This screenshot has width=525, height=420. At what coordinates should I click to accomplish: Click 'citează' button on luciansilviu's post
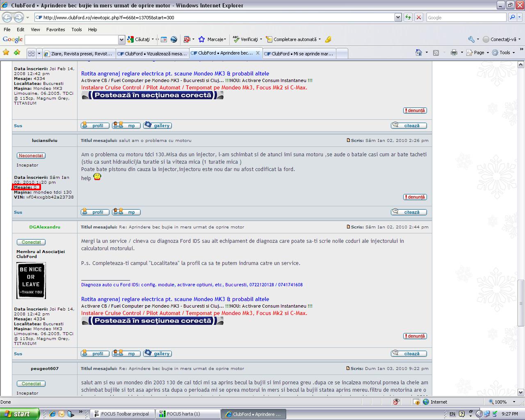pos(409,212)
